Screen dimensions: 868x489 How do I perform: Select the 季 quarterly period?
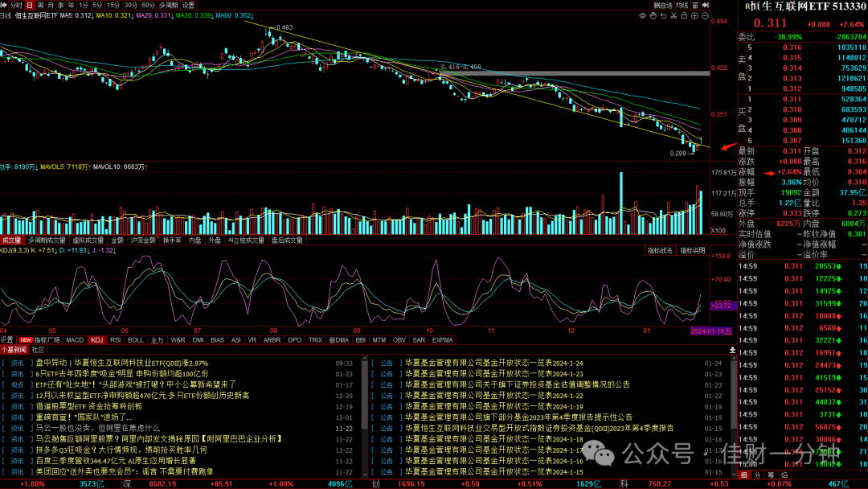click(x=61, y=5)
